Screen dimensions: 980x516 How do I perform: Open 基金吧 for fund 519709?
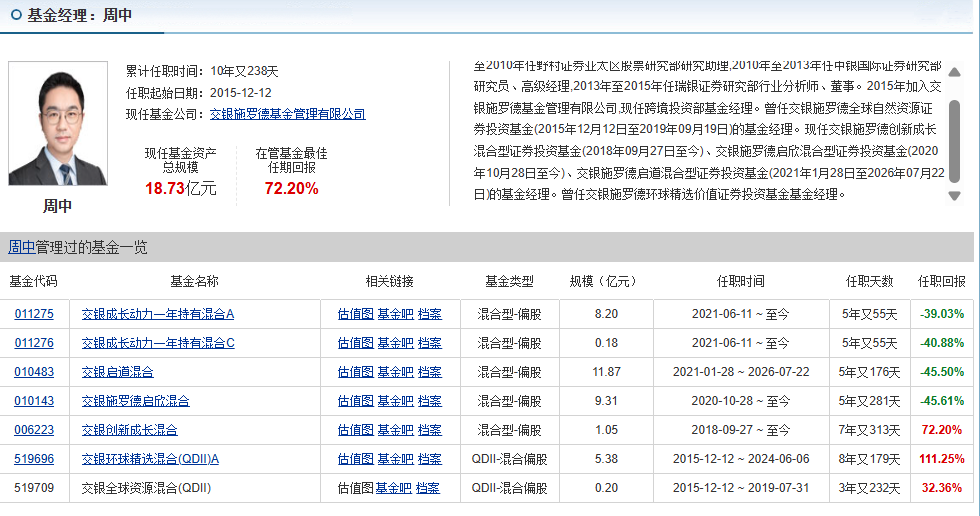394,488
